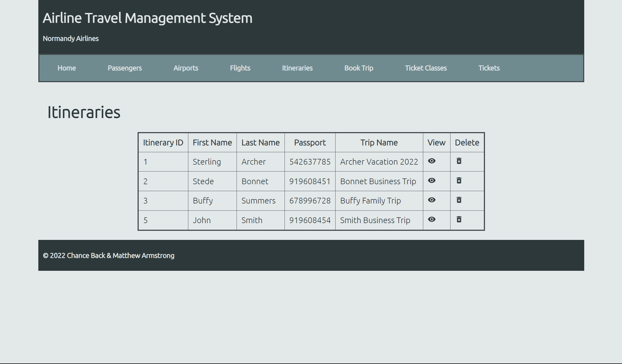This screenshot has width=622, height=364.
Task: View the Buffy Family Trip itinerary
Action: 432,200
